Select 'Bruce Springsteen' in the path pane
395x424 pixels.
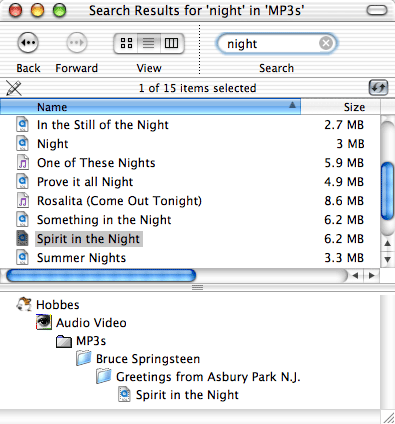148,359
